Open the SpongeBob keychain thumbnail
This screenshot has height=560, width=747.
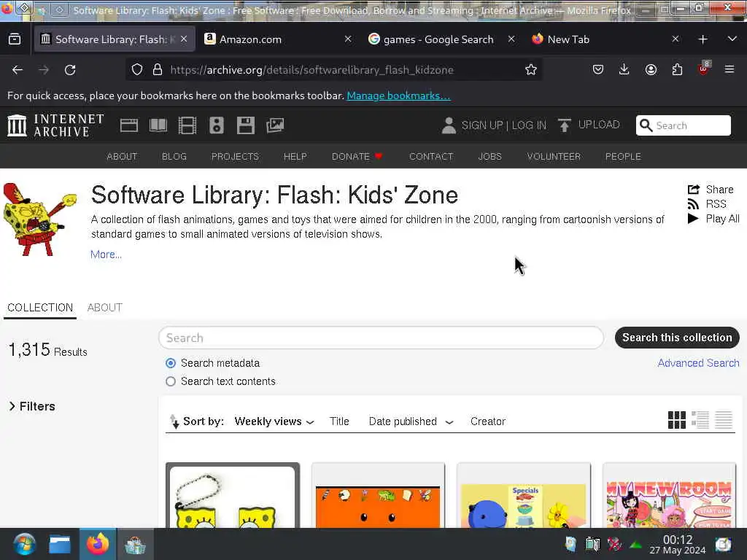click(233, 495)
